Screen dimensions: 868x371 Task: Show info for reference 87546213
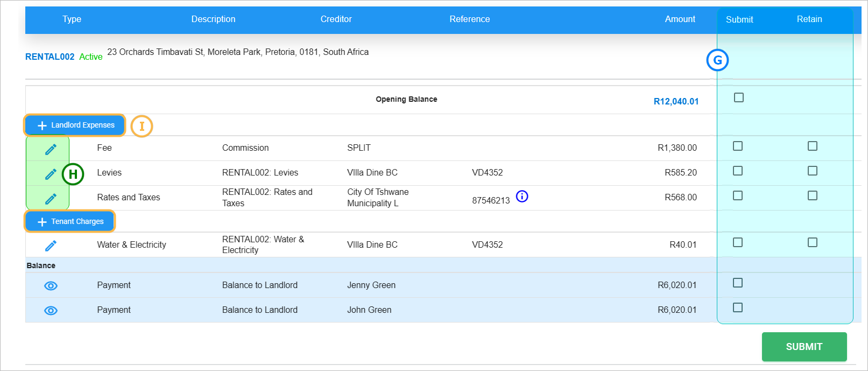click(x=522, y=197)
